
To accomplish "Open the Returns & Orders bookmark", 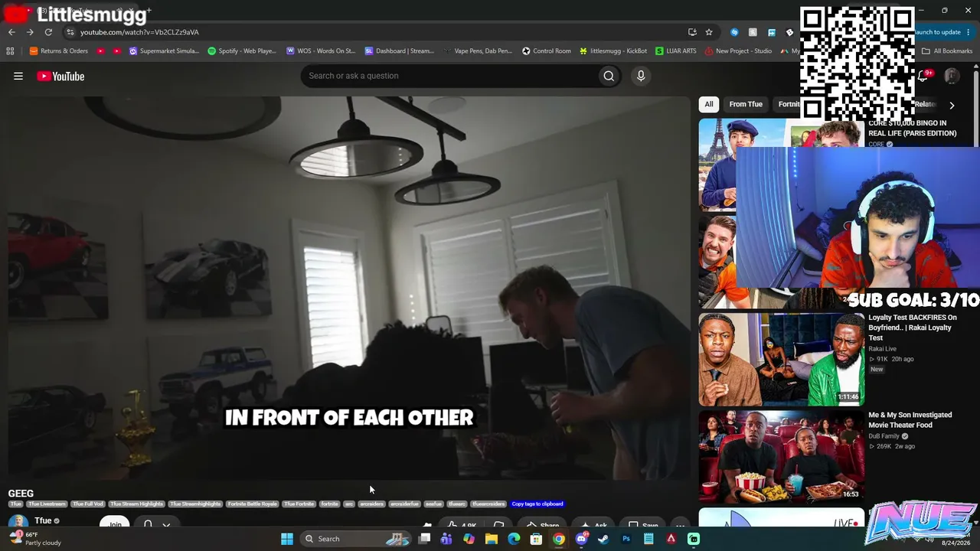I will (x=59, y=51).
